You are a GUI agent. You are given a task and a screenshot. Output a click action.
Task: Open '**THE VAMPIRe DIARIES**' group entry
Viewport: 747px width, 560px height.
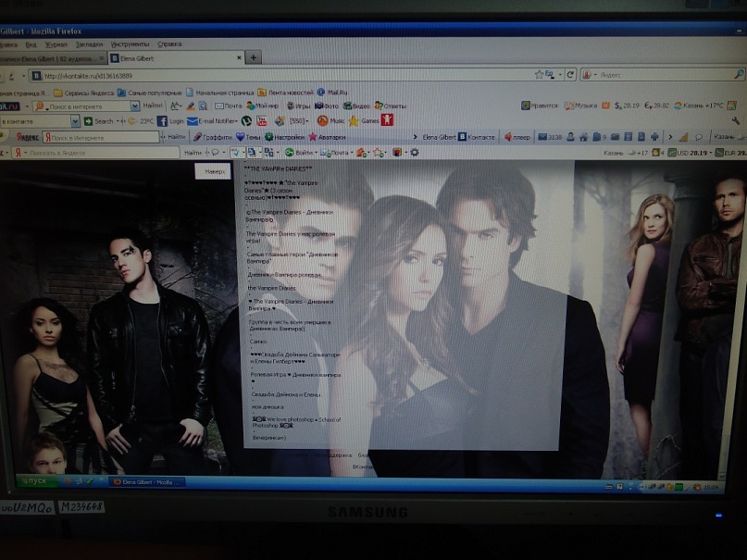[x=279, y=168]
